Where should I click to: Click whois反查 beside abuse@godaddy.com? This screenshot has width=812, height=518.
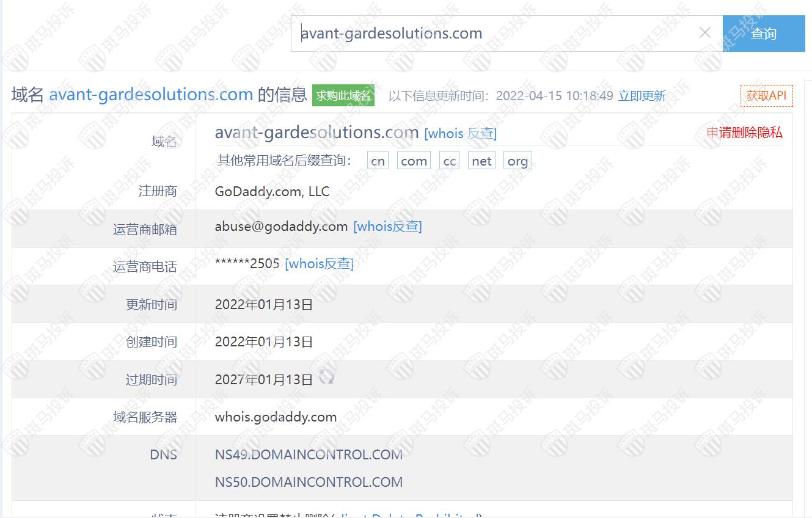387,227
